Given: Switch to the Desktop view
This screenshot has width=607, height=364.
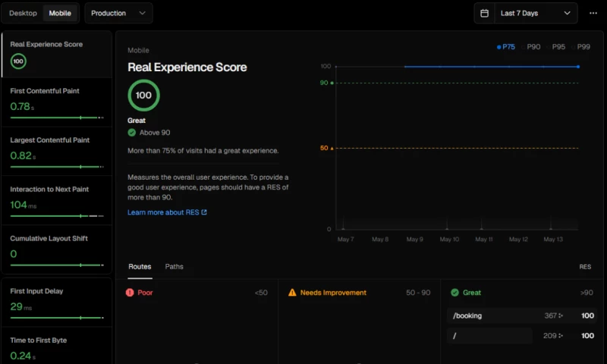Looking at the screenshot, I should pyautogui.click(x=23, y=13).
